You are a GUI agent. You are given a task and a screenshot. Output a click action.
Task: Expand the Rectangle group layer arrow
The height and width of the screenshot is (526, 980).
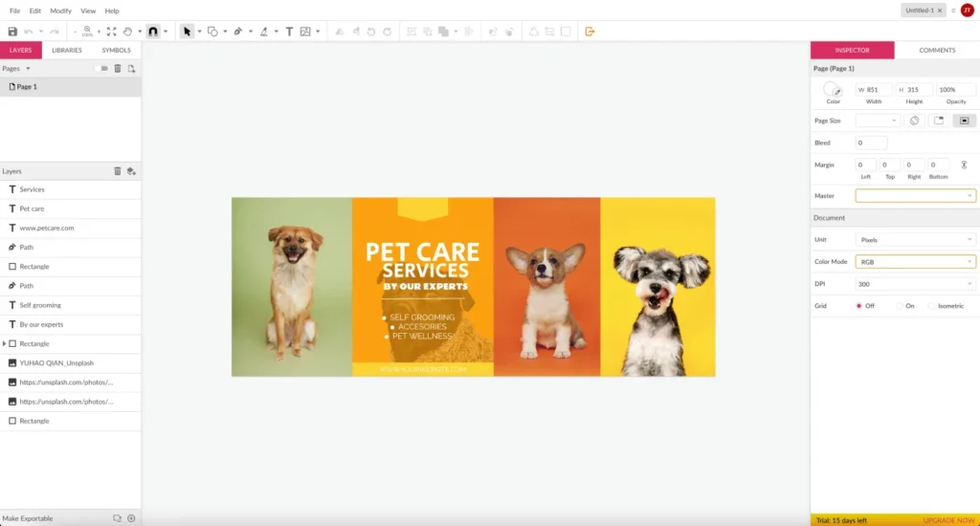(5, 343)
